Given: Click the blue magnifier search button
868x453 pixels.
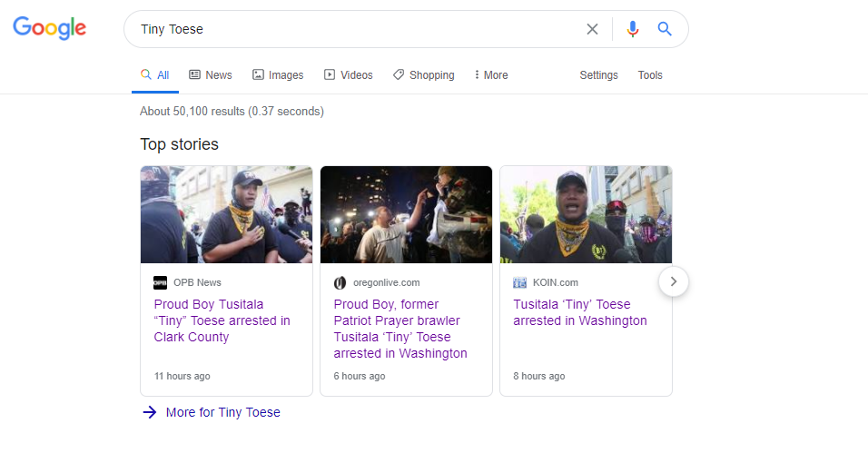Looking at the screenshot, I should pos(665,29).
